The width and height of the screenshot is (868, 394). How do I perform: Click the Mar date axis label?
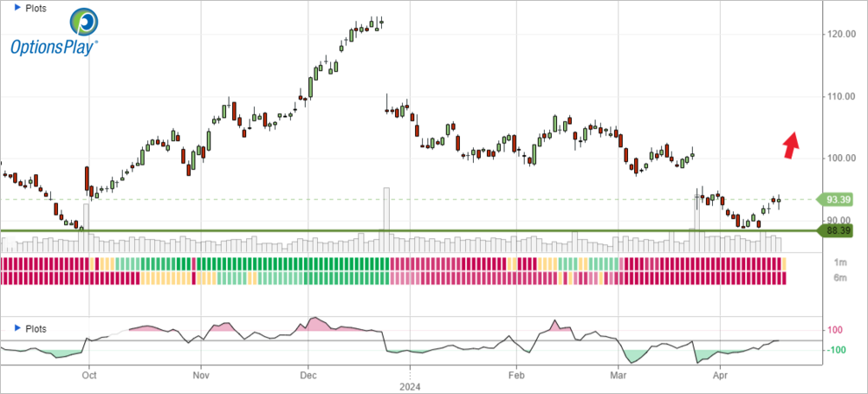coord(618,374)
